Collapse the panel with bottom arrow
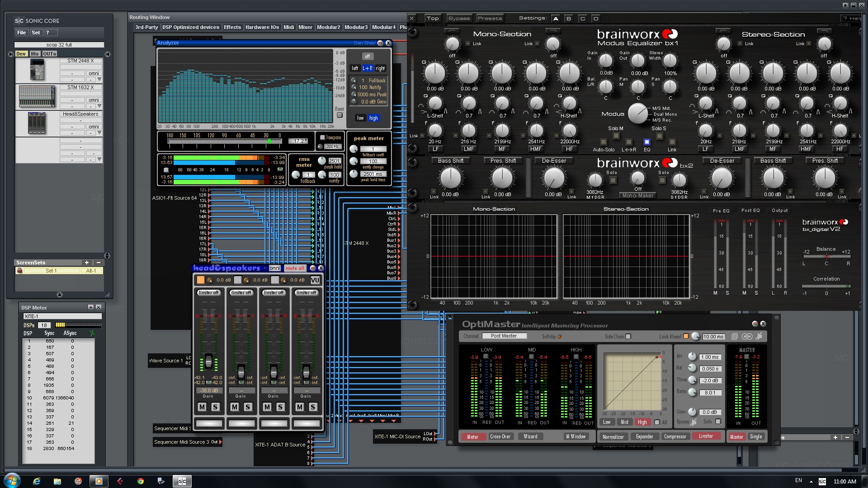Screen dimensions: 868x488 tap(60, 295)
